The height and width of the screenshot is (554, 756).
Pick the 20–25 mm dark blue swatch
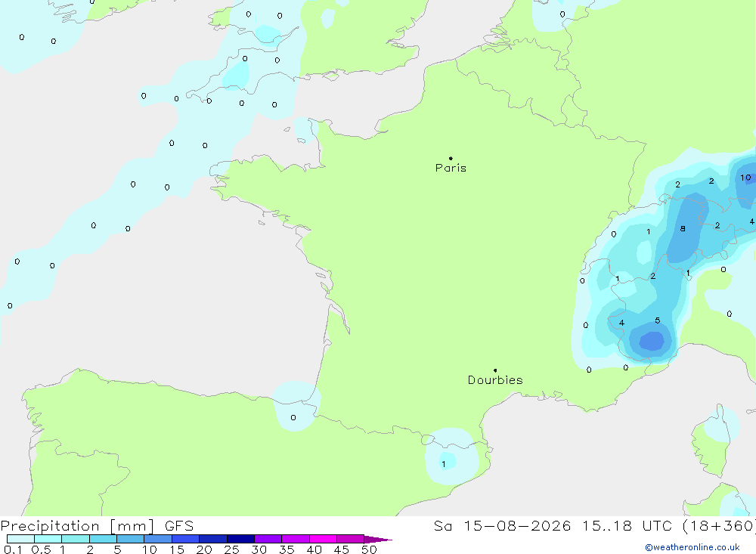coord(212,539)
